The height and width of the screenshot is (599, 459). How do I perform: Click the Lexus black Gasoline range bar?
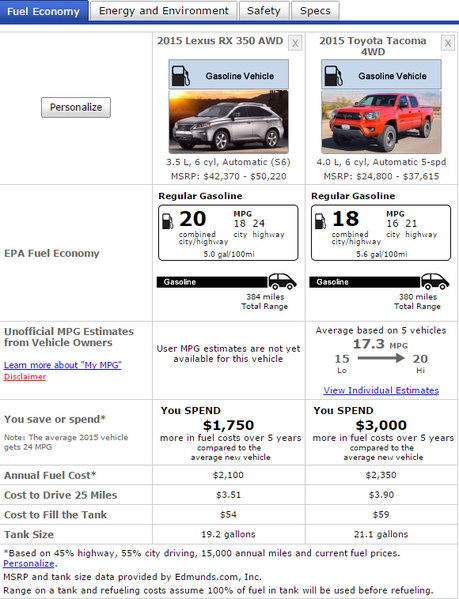pyautogui.click(x=212, y=282)
